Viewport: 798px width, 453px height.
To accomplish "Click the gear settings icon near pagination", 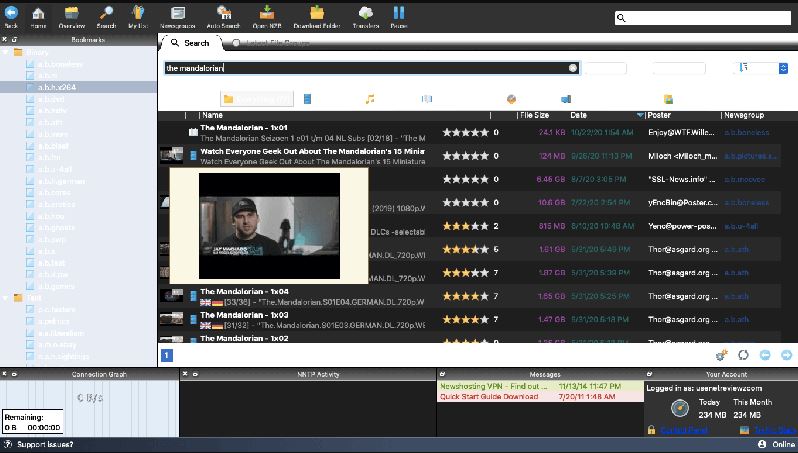I will click(x=722, y=355).
